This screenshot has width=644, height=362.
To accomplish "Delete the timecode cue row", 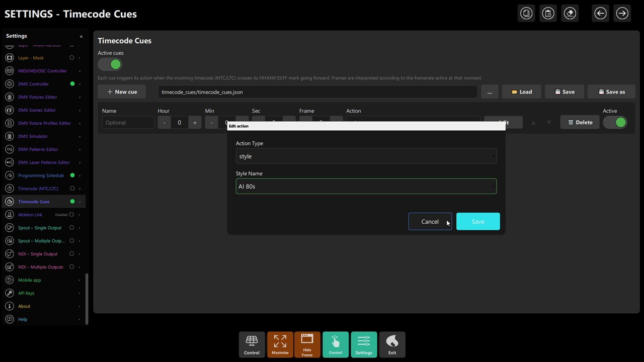I will click(580, 122).
